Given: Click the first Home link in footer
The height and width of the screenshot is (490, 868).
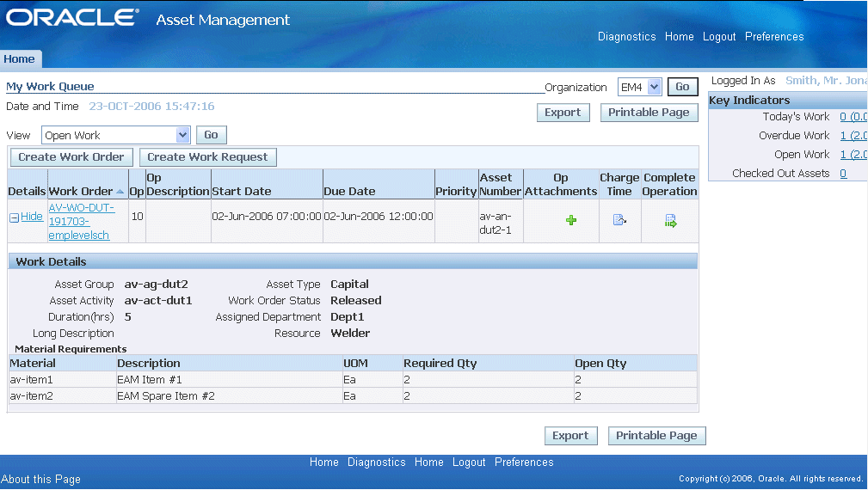Looking at the screenshot, I should pyautogui.click(x=323, y=462).
